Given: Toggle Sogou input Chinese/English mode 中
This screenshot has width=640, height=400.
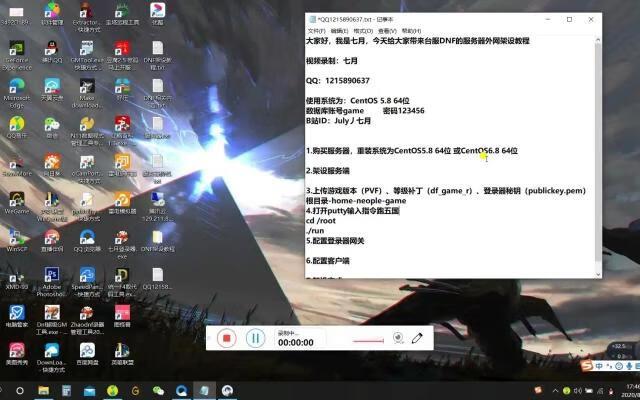Looking at the screenshot, I should pos(600,366).
